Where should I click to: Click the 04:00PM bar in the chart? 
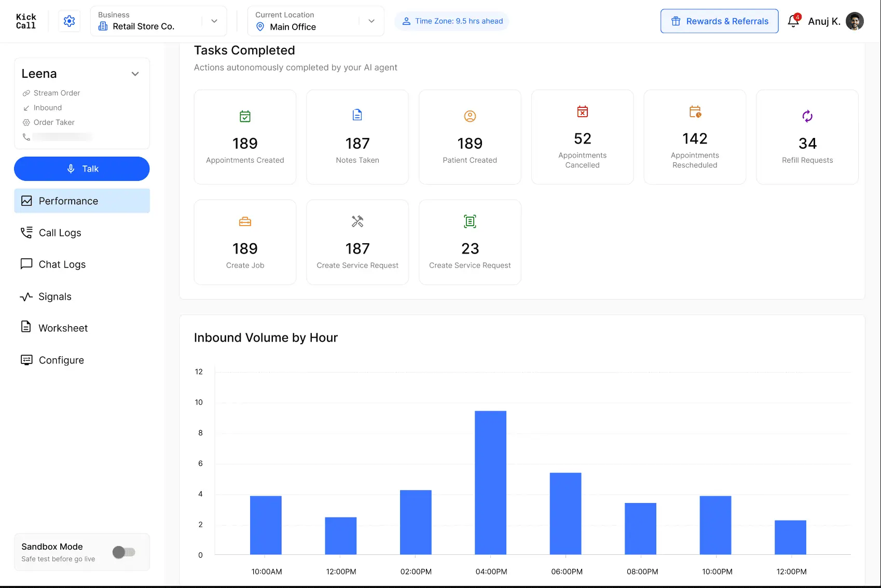click(x=490, y=483)
